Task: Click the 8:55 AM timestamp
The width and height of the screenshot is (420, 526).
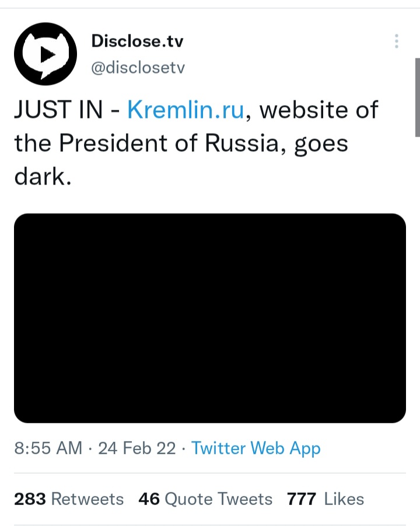Action: pos(48,448)
